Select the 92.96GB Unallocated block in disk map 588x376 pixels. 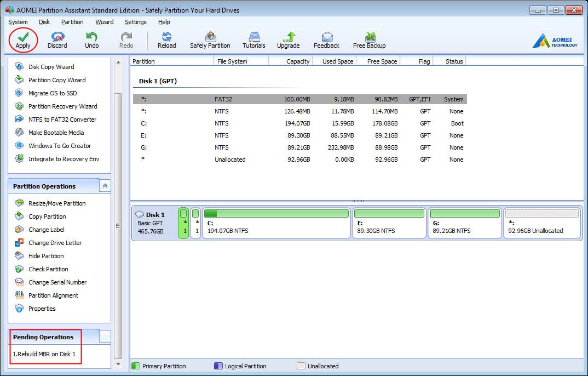point(542,223)
